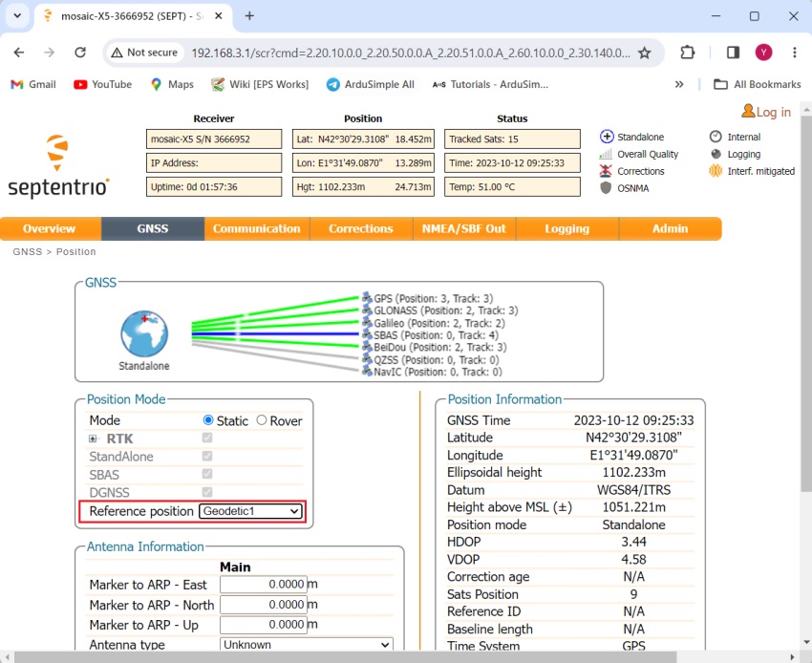Toggle the RTK checkbox
Screen dimensions: 812x663
tap(207, 438)
